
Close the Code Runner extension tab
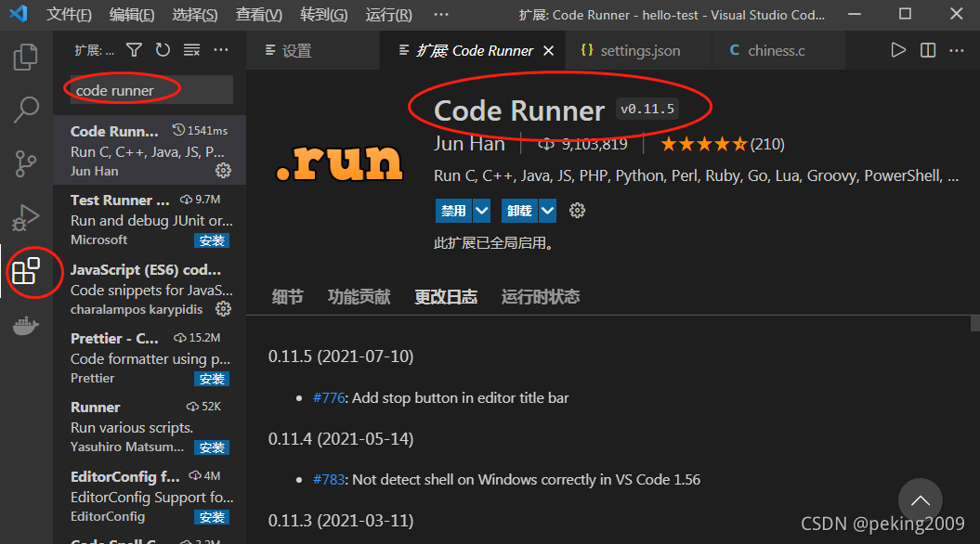pyautogui.click(x=548, y=50)
